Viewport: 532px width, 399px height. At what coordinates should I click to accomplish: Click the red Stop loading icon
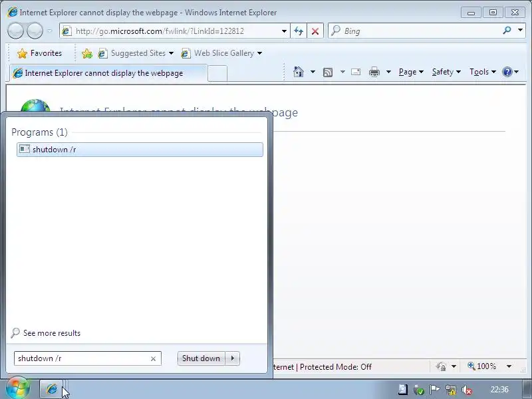[315, 31]
